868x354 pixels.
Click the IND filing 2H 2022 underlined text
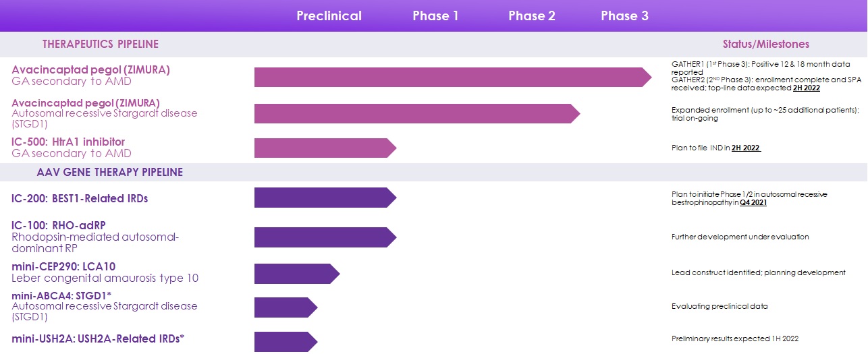(746, 148)
